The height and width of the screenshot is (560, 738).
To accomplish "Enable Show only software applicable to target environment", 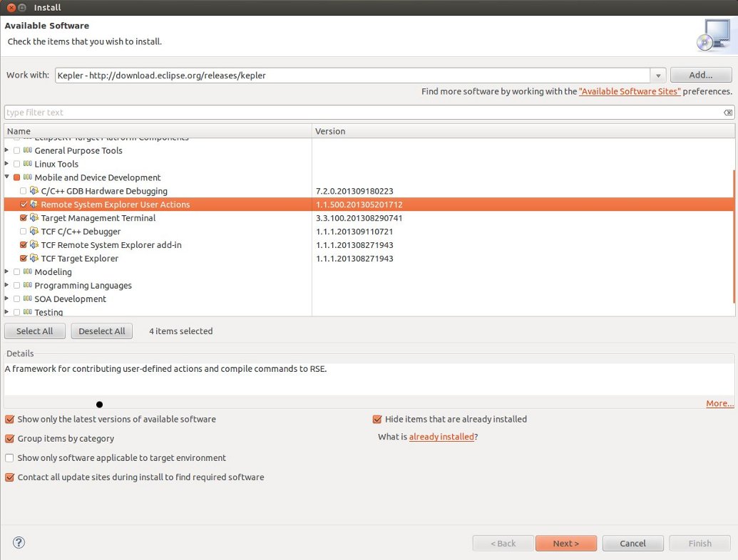I will pos(9,458).
